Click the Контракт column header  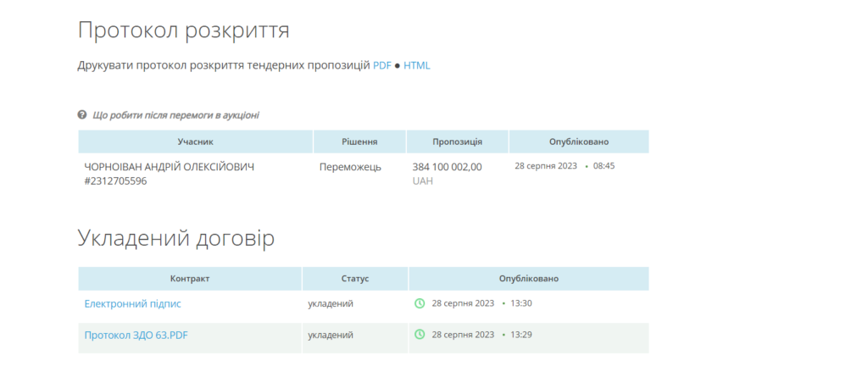coord(190,279)
